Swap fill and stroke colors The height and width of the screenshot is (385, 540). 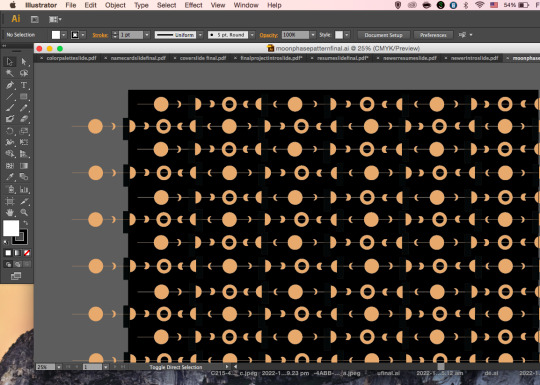tap(25, 223)
